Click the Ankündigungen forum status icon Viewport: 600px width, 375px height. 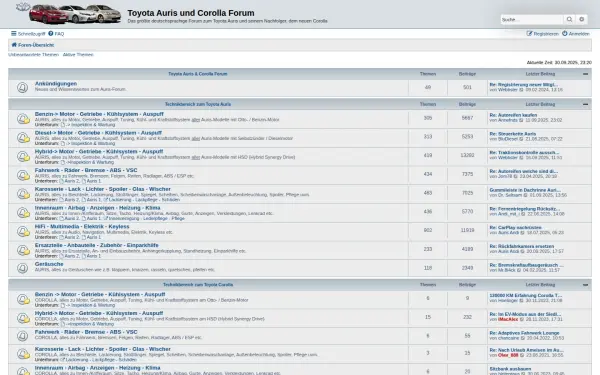[x=23, y=88]
